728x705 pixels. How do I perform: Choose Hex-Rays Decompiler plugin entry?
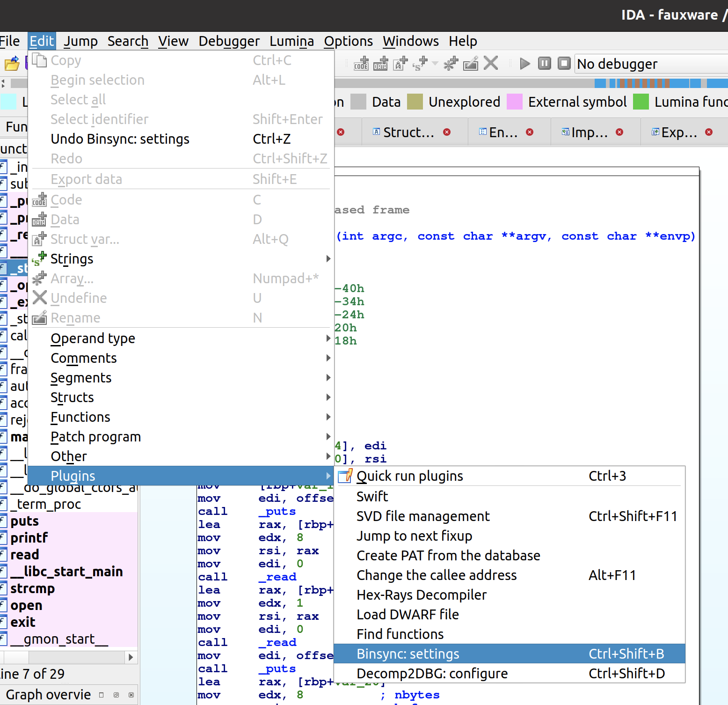point(422,595)
